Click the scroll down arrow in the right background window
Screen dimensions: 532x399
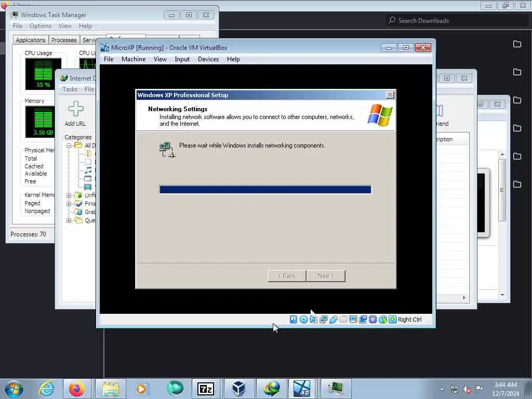[502, 295]
